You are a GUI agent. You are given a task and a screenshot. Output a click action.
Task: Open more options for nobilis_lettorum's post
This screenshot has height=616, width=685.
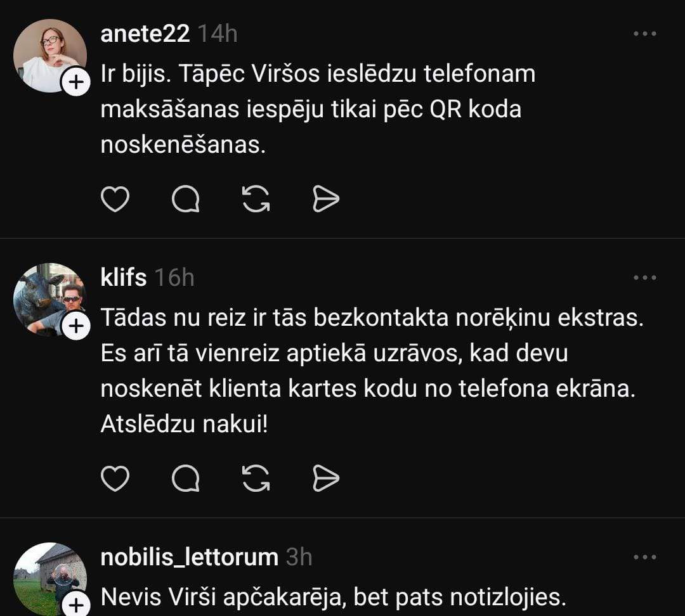click(x=645, y=557)
